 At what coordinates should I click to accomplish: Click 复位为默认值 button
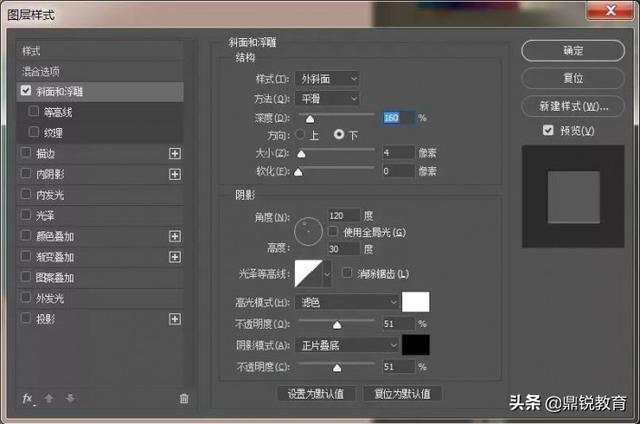coord(402,394)
